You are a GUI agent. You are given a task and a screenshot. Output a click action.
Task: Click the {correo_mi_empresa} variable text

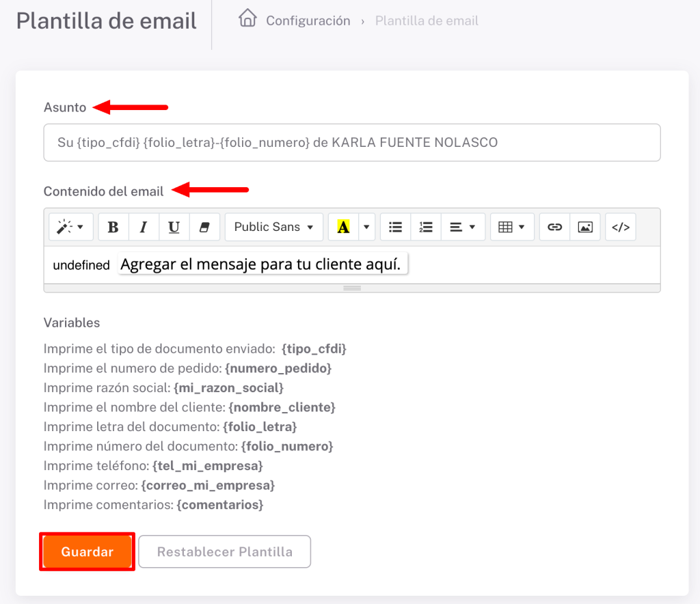pyautogui.click(x=208, y=485)
